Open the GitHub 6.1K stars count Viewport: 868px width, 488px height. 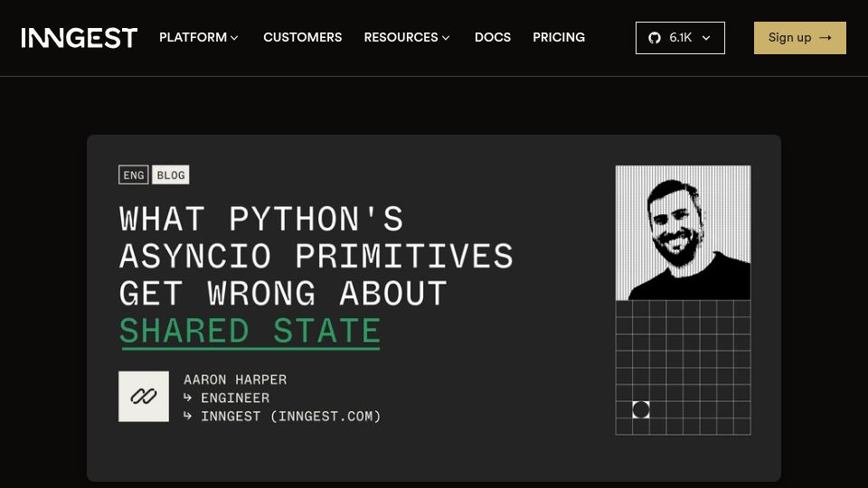[680, 38]
